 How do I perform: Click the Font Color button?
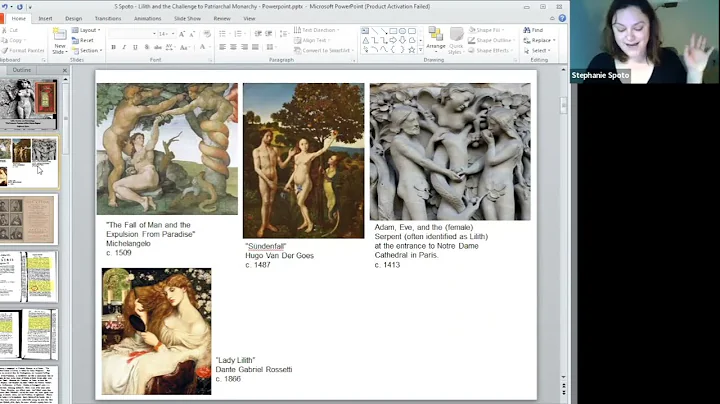202,47
